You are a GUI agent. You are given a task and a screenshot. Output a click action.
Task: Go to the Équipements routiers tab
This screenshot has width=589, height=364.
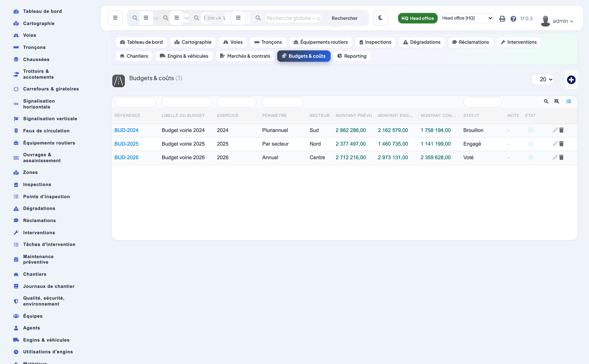[x=321, y=42]
